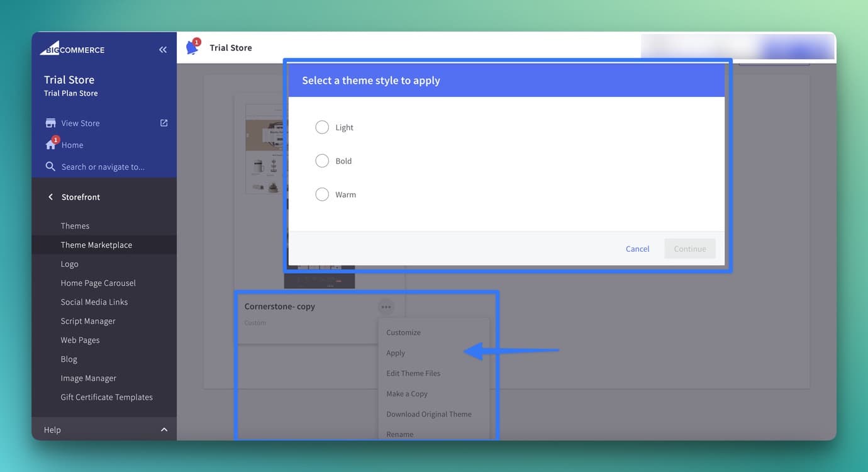Screen dimensions: 868x472
Task: Click the search magnifier icon
Action: tap(50, 167)
